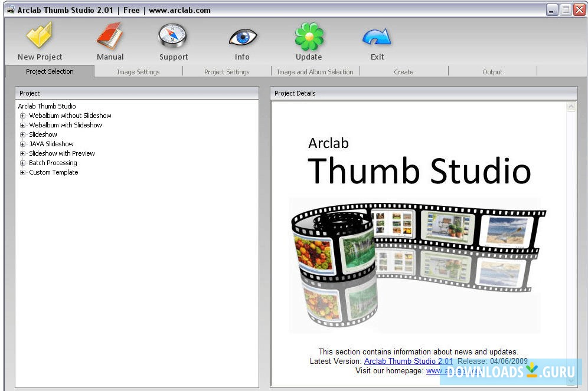Open the Project Settings tab
Viewport: 588px width, 391px height.
[x=226, y=71]
